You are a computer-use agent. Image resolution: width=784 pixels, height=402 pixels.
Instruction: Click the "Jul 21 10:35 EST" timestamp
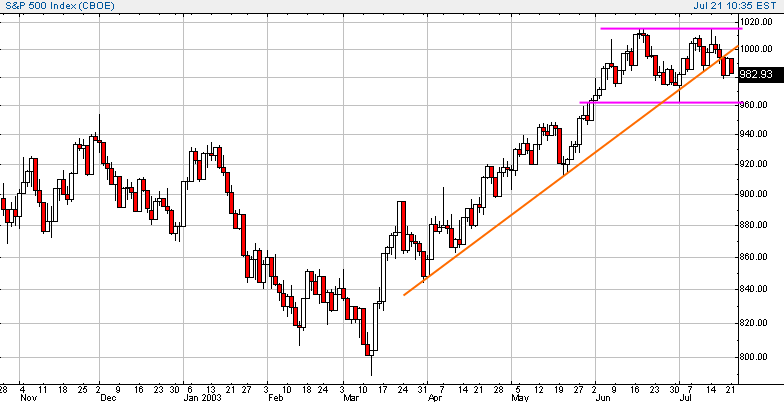tap(735, 6)
